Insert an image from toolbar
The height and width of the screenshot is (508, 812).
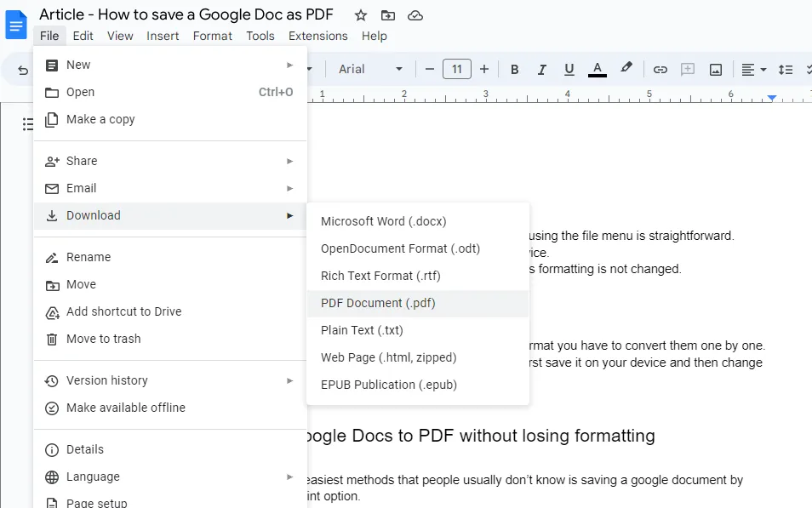point(716,70)
